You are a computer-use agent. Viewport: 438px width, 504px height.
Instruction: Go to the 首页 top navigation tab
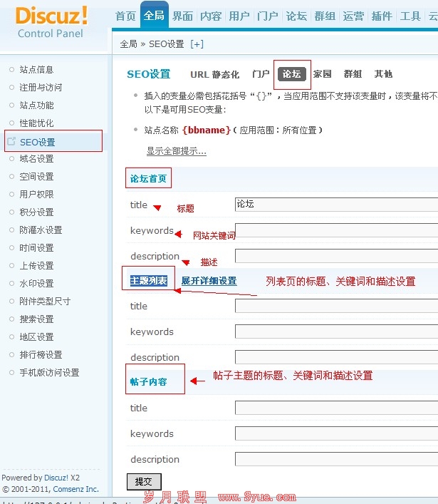point(125,16)
